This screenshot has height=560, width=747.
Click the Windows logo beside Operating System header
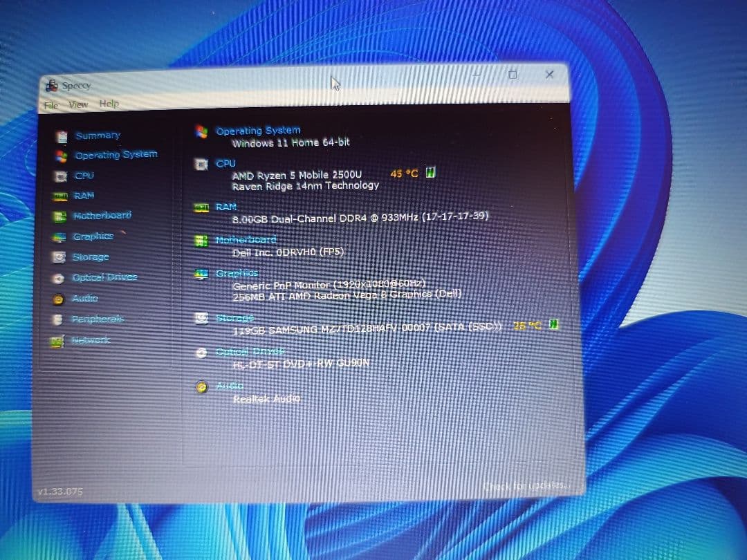202,131
